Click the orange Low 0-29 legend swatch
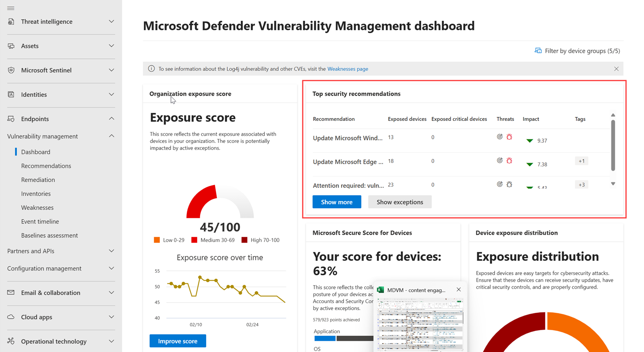644x352 pixels. (x=157, y=240)
